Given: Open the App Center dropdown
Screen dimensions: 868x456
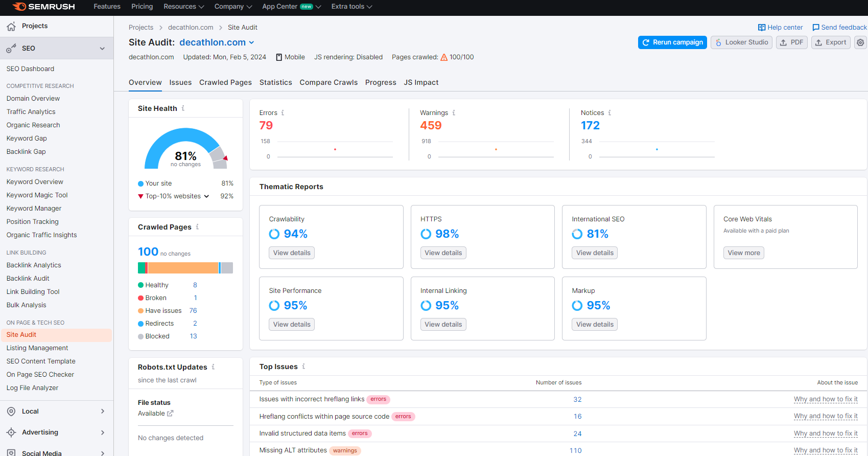Looking at the screenshot, I should 292,7.
